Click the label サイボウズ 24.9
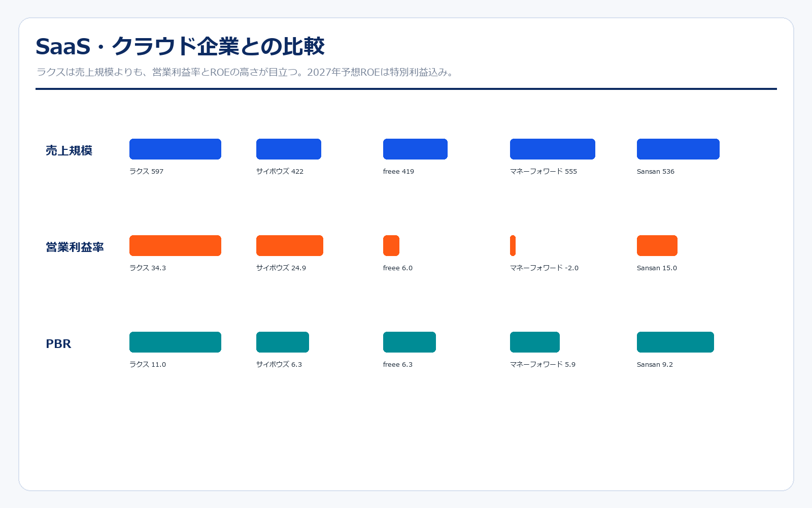 [281, 268]
